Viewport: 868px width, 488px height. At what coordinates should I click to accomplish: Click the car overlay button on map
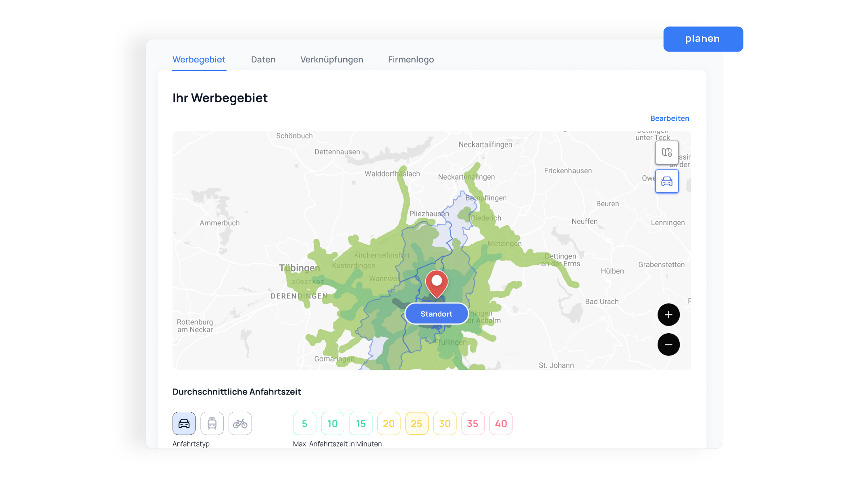coord(667,181)
